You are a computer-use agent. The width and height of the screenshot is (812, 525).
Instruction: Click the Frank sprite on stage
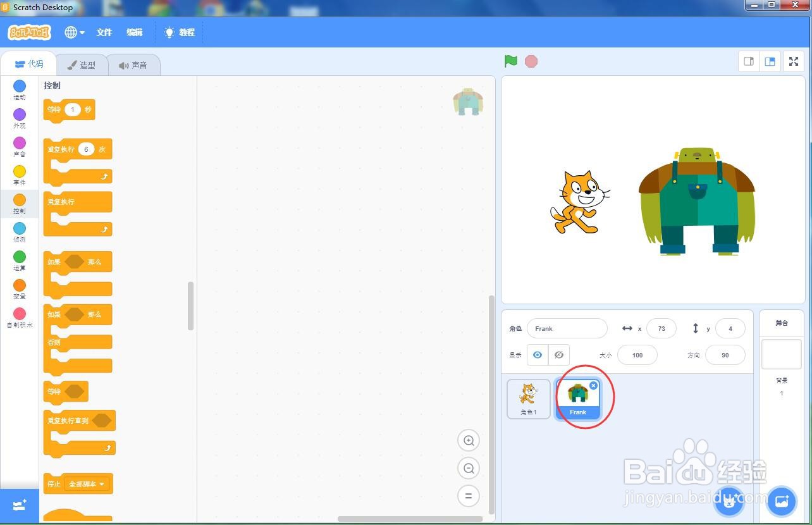click(x=697, y=201)
